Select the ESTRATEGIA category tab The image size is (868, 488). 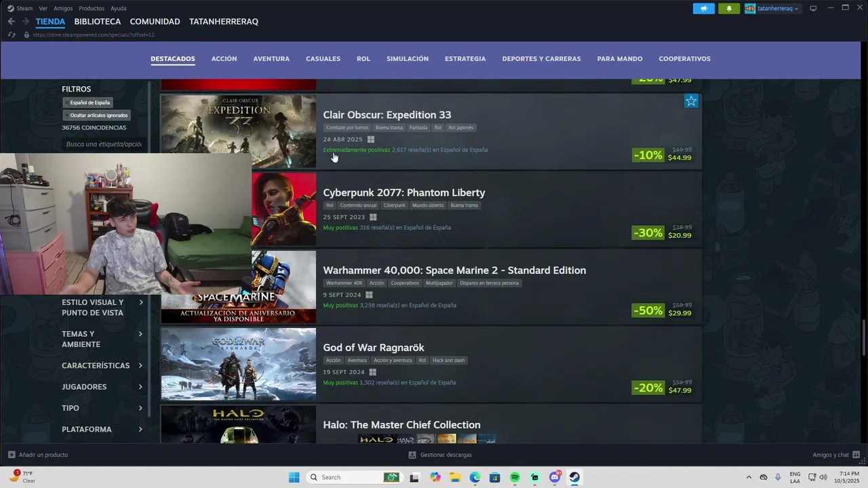point(465,59)
